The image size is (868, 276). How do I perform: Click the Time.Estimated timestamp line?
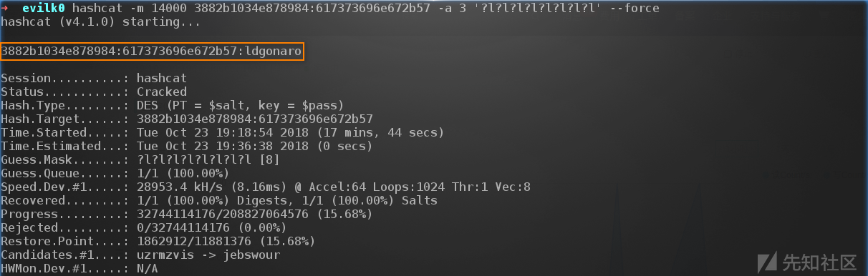click(x=186, y=146)
